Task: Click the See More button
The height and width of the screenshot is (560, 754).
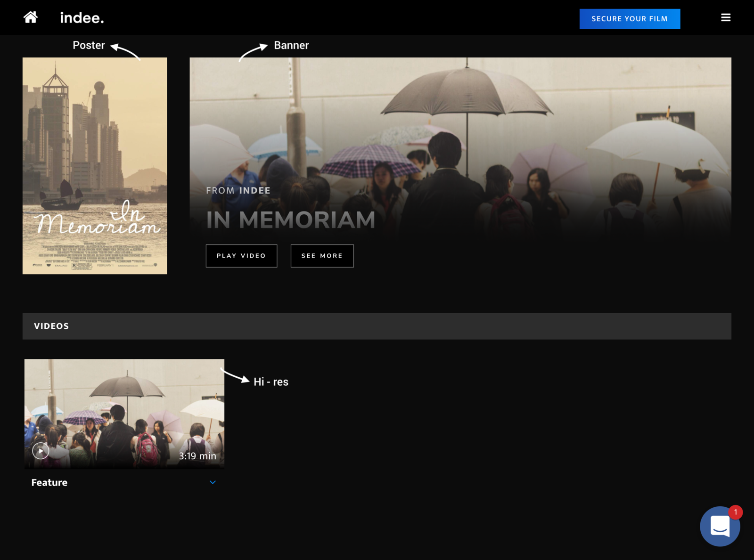Action: [x=322, y=256]
